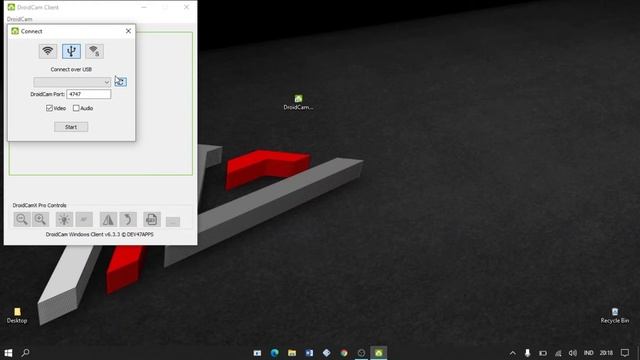The width and height of the screenshot is (640, 360).
Task: Click the autofocus AF control
Action: (84, 220)
